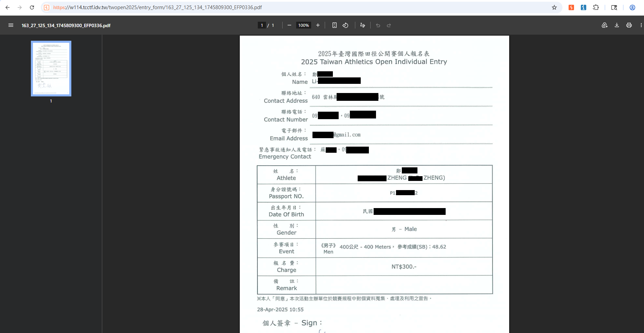The height and width of the screenshot is (333, 644).
Task: Save the PDF to Google Drive
Action: coord(605,25)
